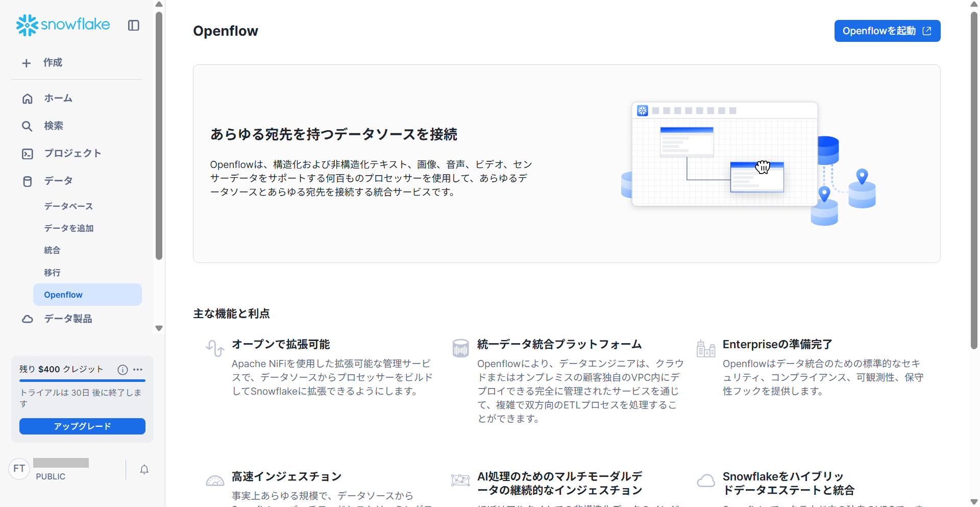Open notifications bell
980x507 pixels.
click(144, 469)
